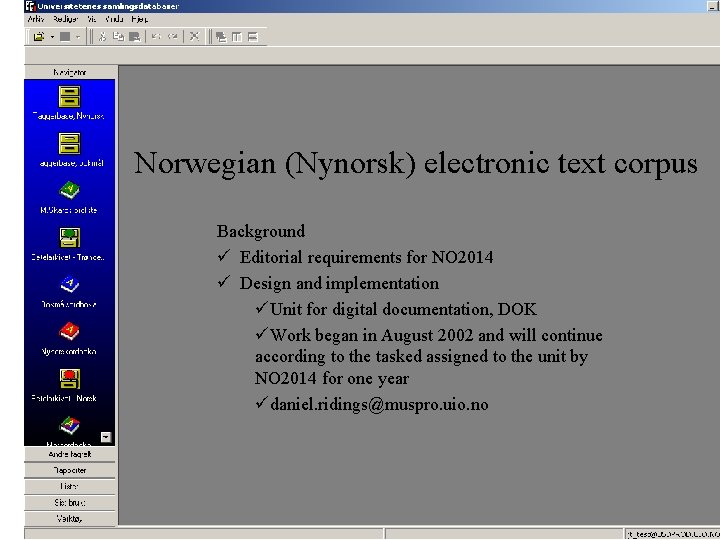720x540 pixels.
Task: Click the undo arrow toolbar icon
Action: [x=156, y=37]
